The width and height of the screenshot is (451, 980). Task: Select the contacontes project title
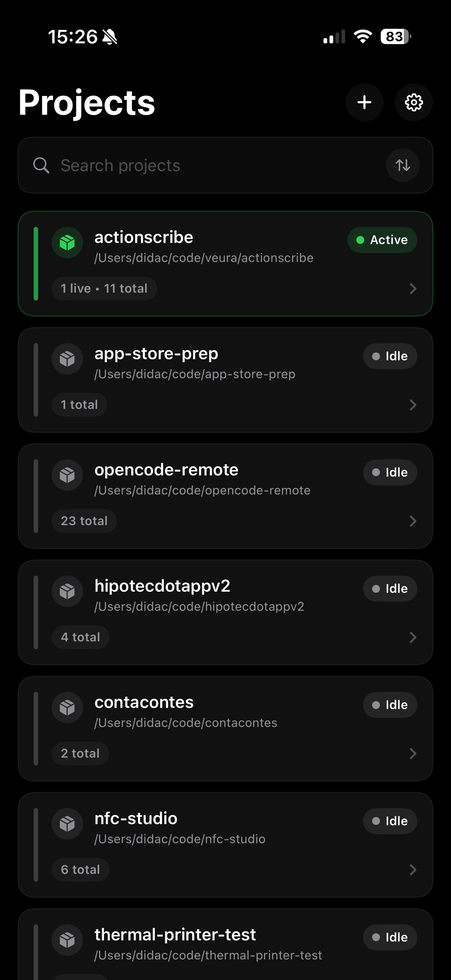[144, 702]
